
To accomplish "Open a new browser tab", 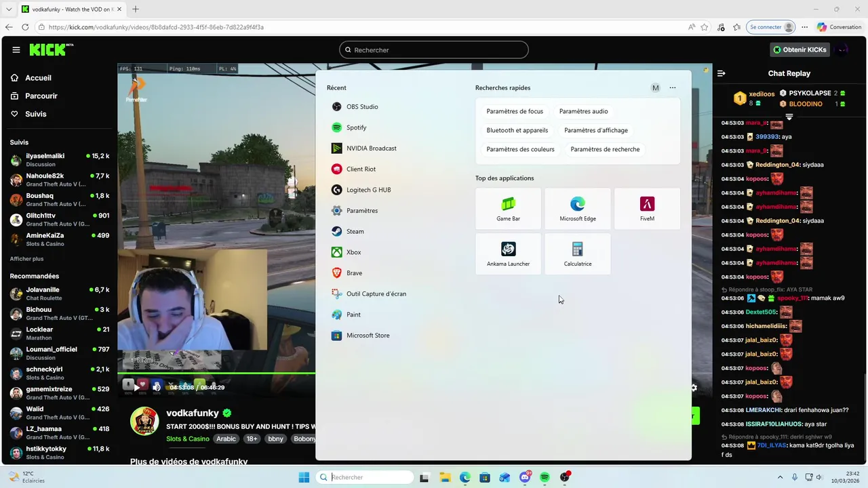I will tap(135, 9).
